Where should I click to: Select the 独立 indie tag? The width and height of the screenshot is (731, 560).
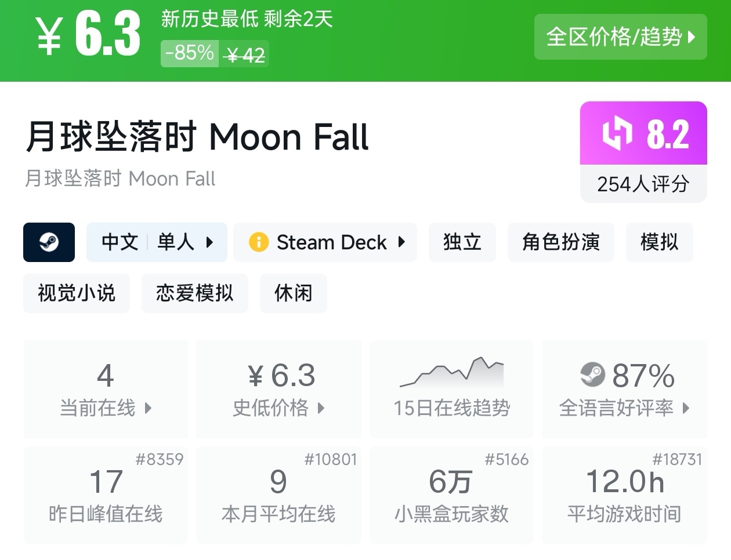click(x=462, y=242)
